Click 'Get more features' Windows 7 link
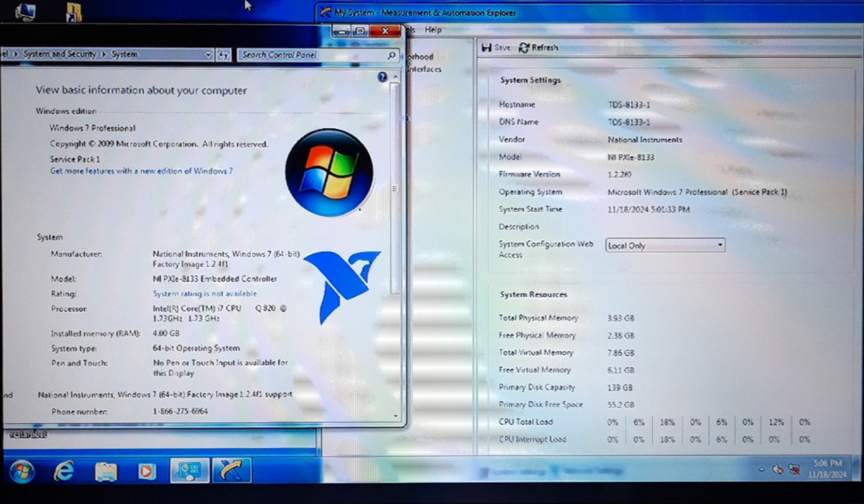The width and height of the screenshot is (864, 504). click(141, 171)
